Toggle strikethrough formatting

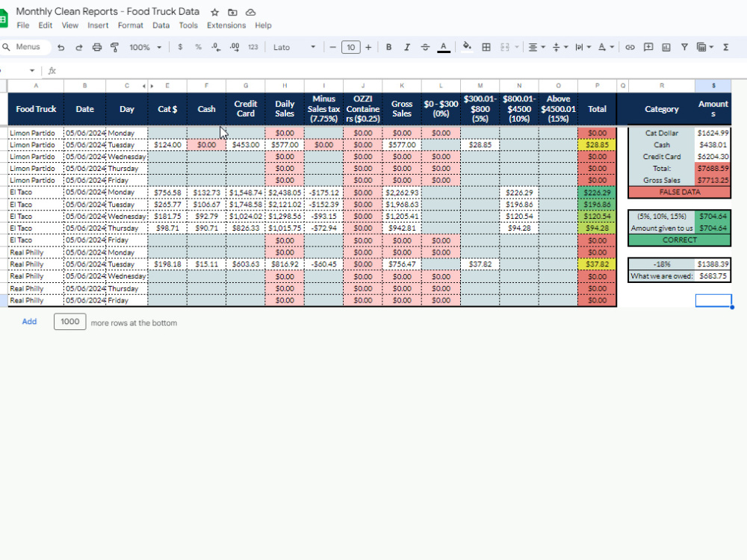[x=425, y=47]
